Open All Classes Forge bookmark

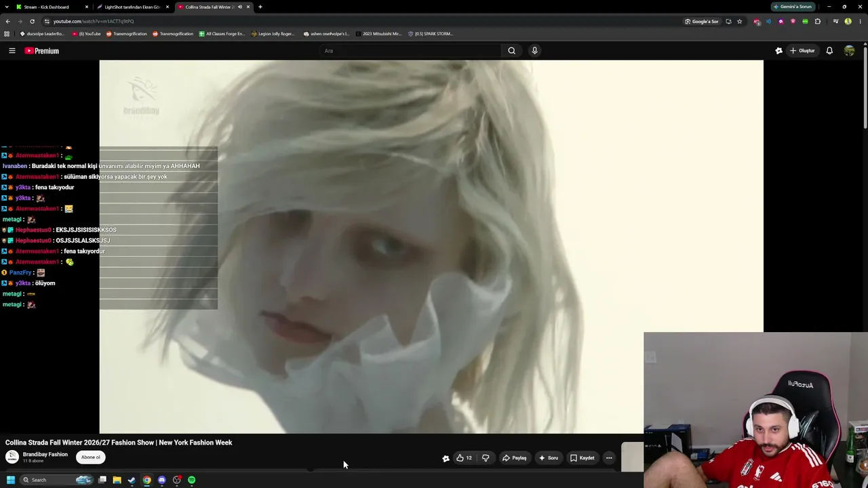tap(222, 33)
